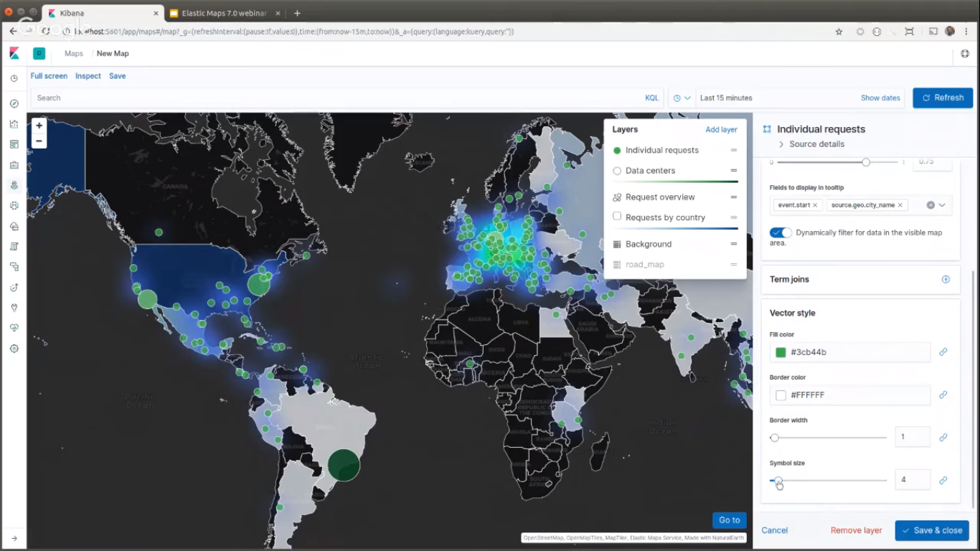
Task: Open the Maps app from the sidebar
Action: coord(13,184)
